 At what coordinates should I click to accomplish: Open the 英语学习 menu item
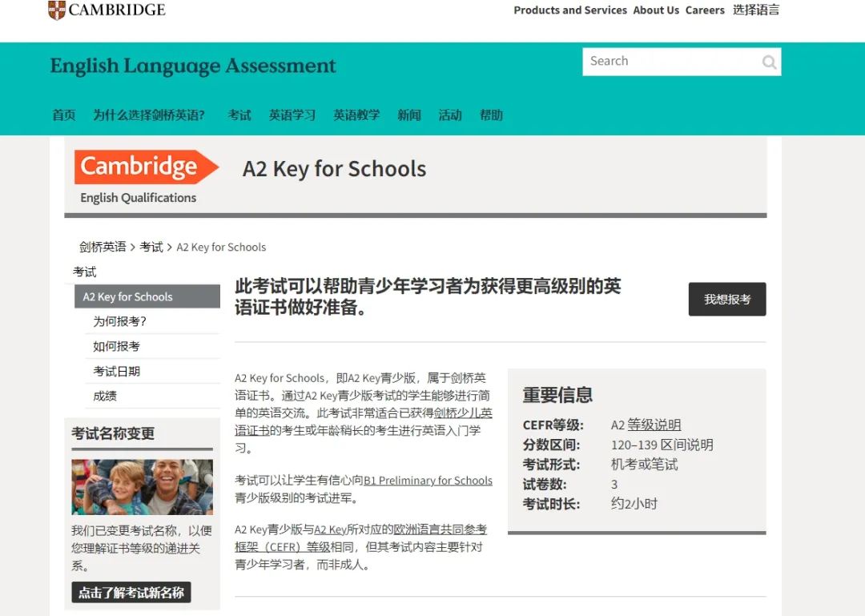click(292, 115)
